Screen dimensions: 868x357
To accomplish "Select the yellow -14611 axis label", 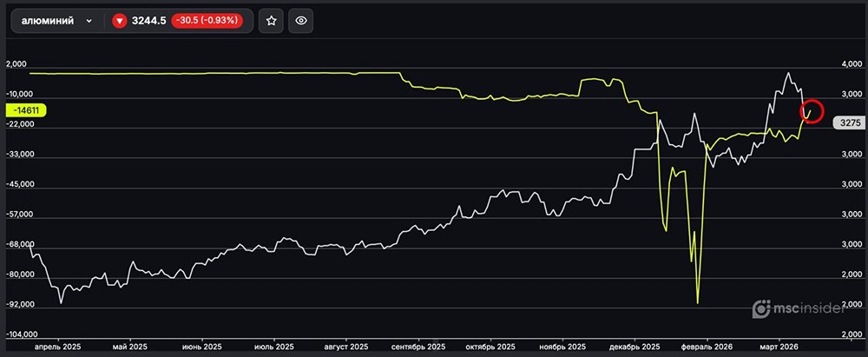I will (x=26, y=110).
